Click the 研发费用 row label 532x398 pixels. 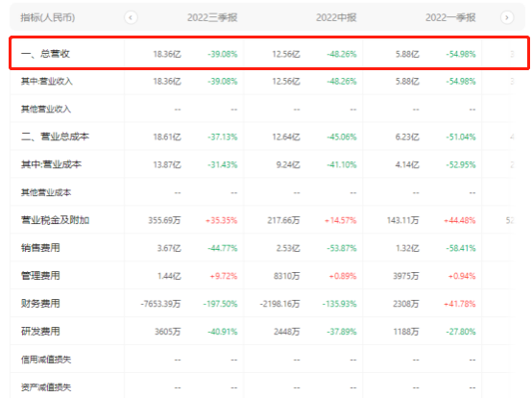[40, 331]
